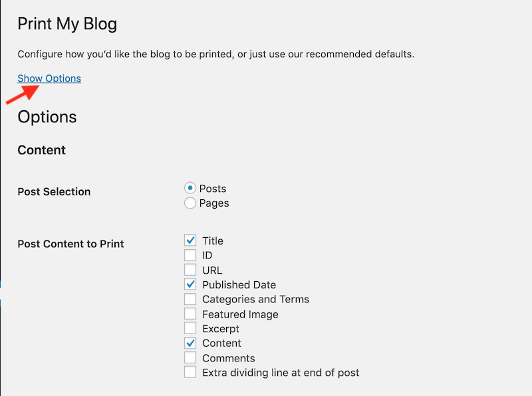
Task: Click the Published Date label text
Action: (239, 285)
